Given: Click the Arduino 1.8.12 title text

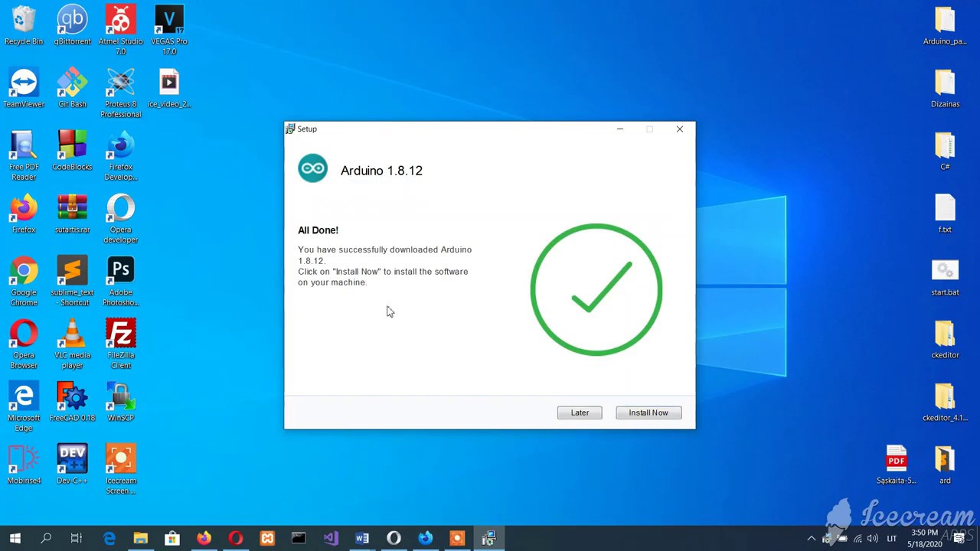Looking at the screenshot, I should coord(381,171).
